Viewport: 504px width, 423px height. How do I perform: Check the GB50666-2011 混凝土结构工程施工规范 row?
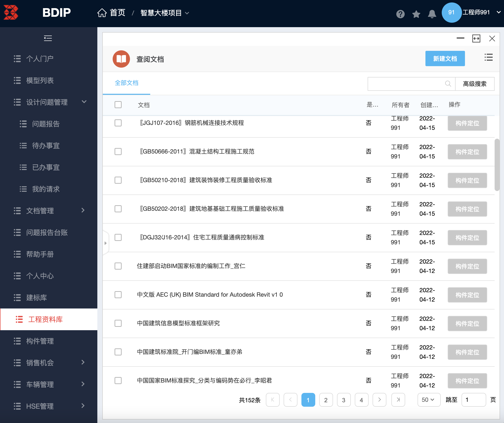[118, 152]
